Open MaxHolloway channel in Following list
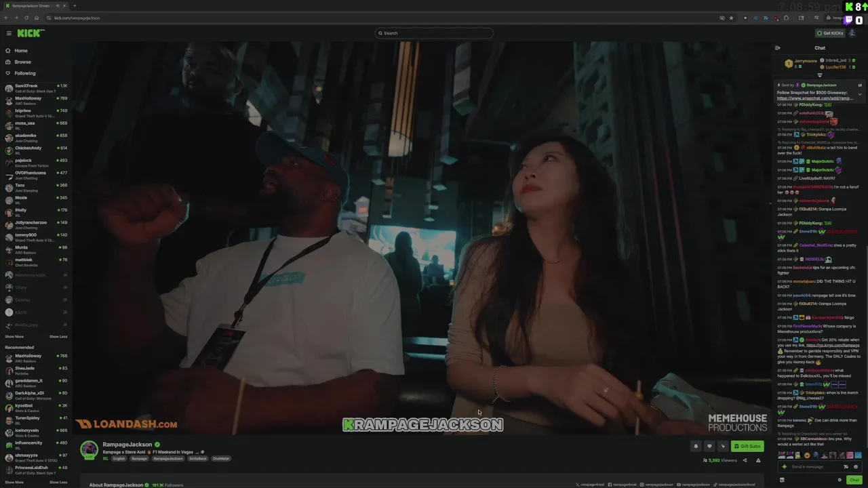The image size is (868, 488). (x=35, y=100)
